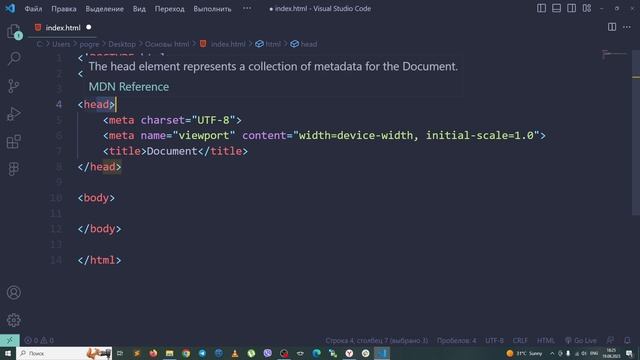Open Source Control view
Image resolution: width=640 pixels, height=360 pixels.
[x=13, y=86]
